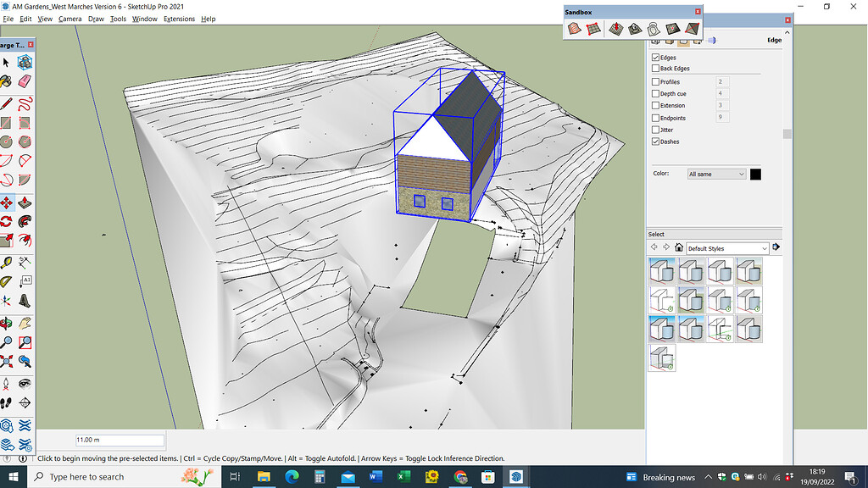The height and width of the screenshot is (488, 868).
Task: Open the Camera menu
Action: pos(70,19)
